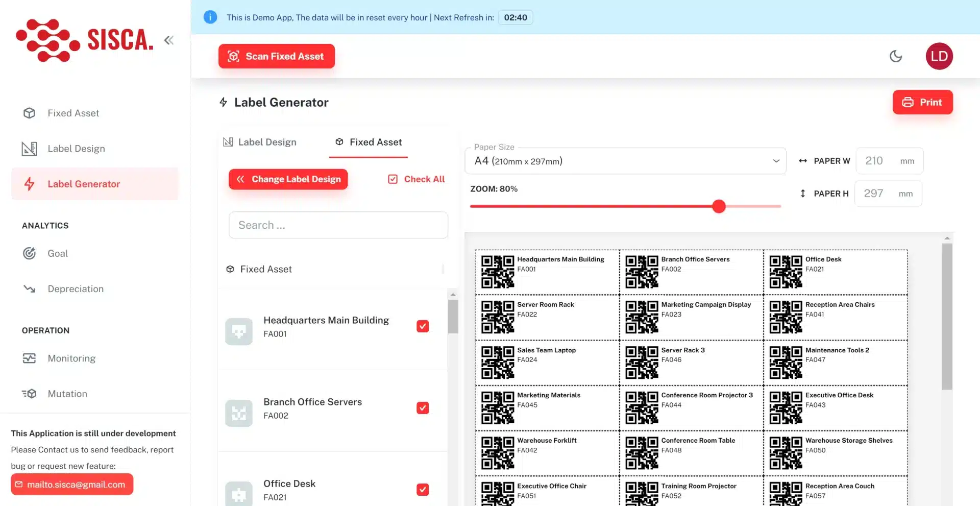Viewport: 980px width, 506px height.
Task: Collapse sidebar with double chevron icon
Action: 169,40
